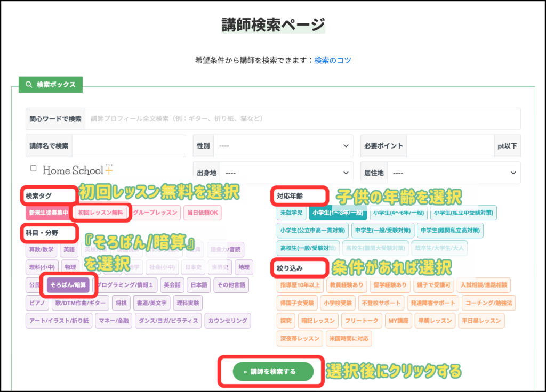
Task: Select the 新規生徒募集中 tag
Action: (48, 213)
